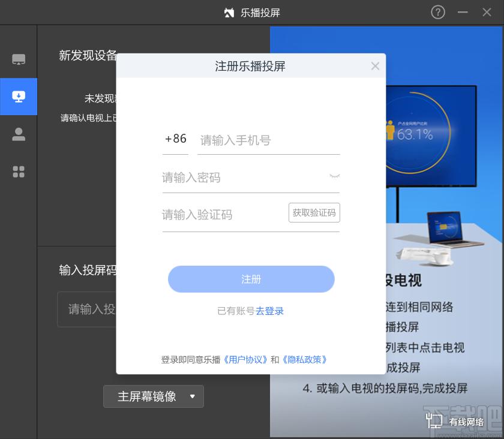
Task: Click the 新发现设备 heading
Action: click(88, 55)
